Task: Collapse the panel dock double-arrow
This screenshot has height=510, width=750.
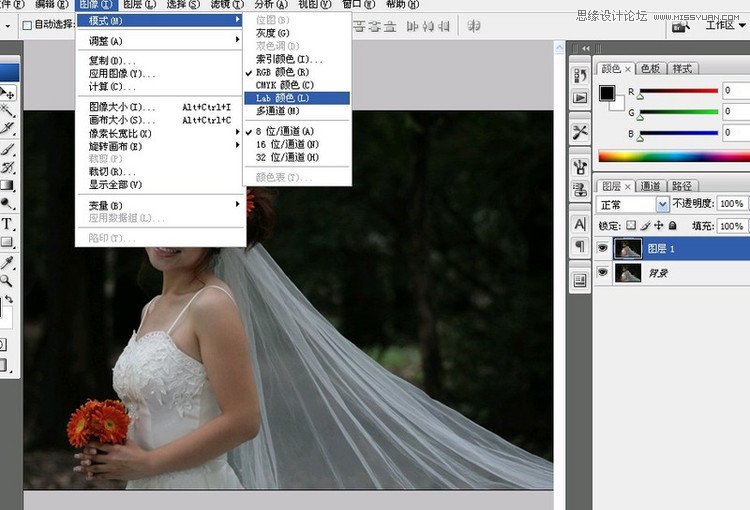Action: (585, 48)
